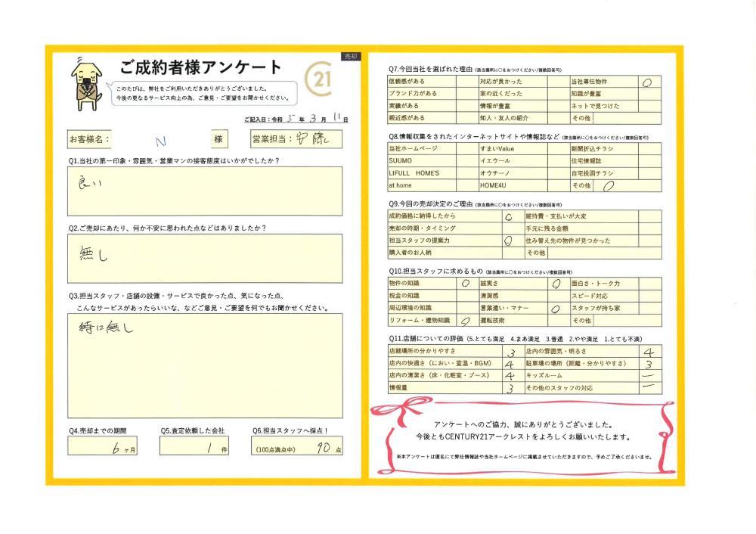Click the rating cell for 店舗場所の分かりやすさ
This screenshot has height=534, width=756.
point(513,351)
